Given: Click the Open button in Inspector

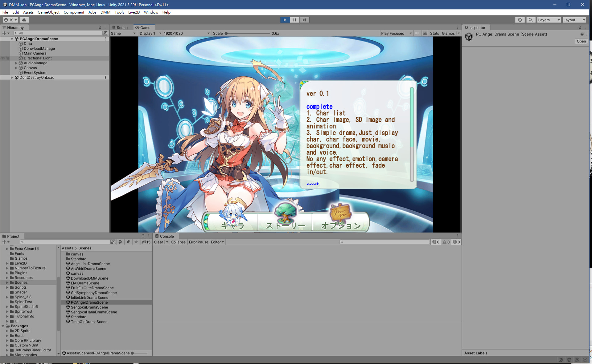Looking at the screenshot, I should click(x=581, y=41).
